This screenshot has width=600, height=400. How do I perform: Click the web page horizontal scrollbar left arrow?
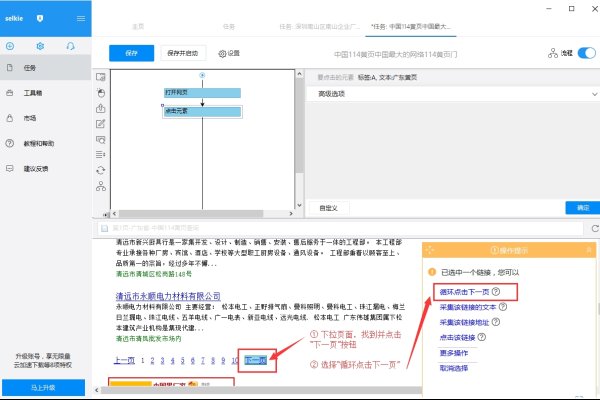[96, 390]
